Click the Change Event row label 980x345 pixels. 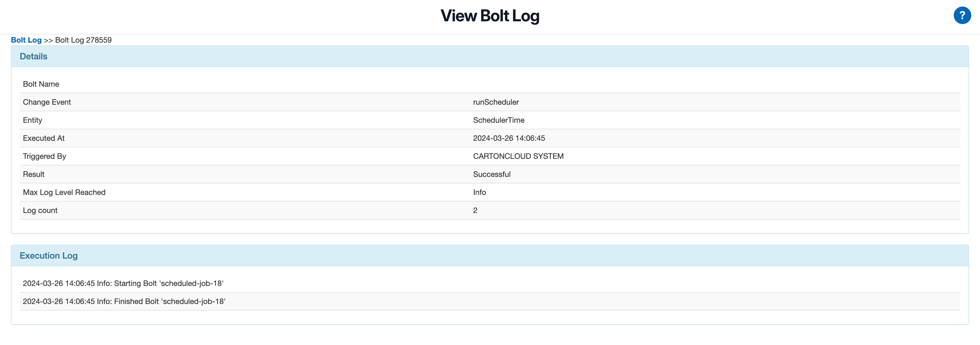click(x=47, y=102)
